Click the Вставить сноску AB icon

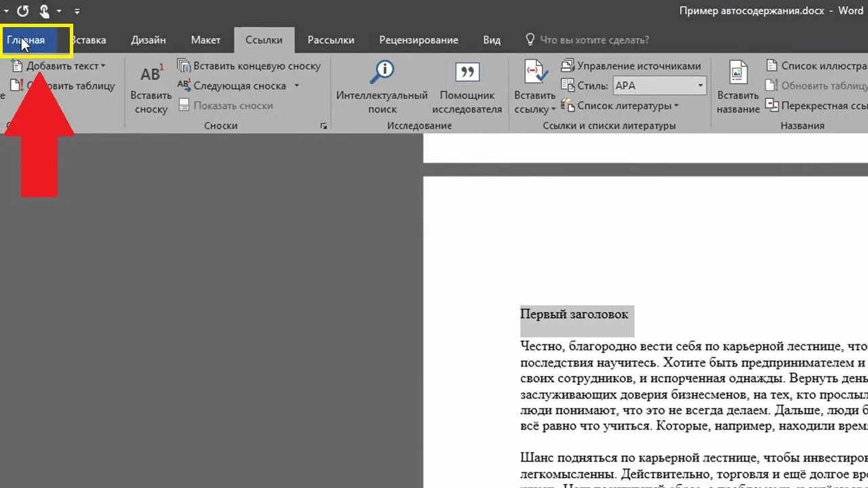tap(151, 73)
